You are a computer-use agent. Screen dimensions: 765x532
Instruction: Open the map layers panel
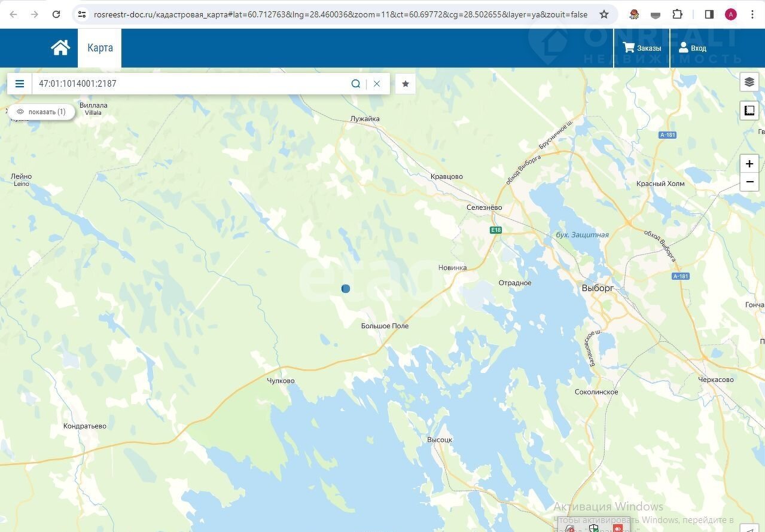pos(749,82)
